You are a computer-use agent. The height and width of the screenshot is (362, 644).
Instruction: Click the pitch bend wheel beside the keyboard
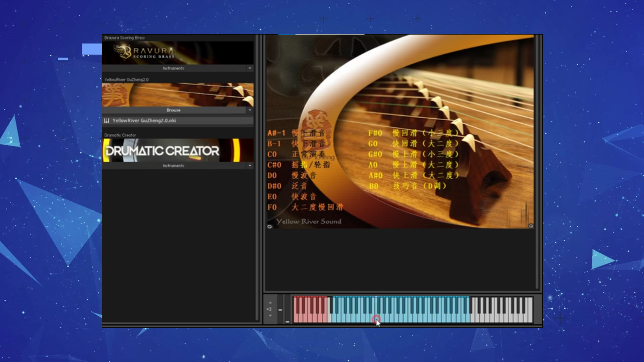pyautogui.click(x=280, y=309)
